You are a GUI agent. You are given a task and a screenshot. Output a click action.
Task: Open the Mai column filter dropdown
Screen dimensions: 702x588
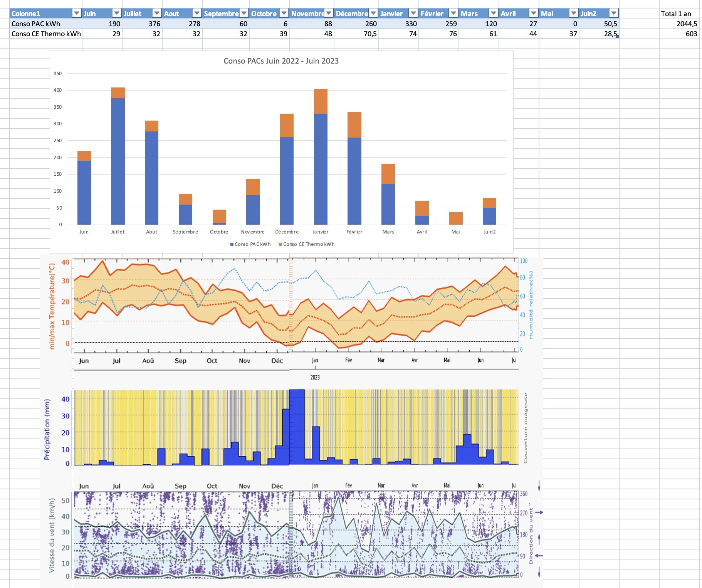tap(574, 13)
